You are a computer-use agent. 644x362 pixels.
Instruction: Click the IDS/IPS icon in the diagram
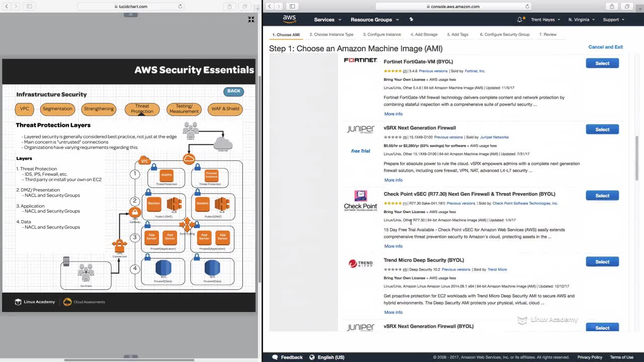pos(167,175)
